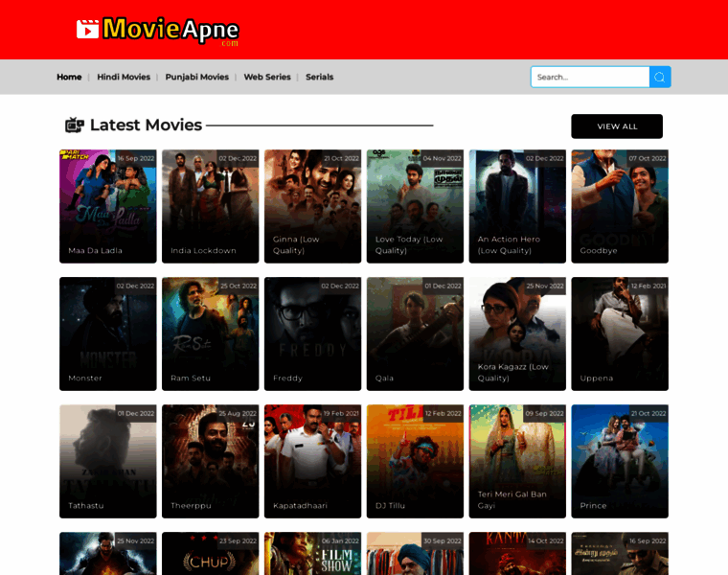Screen dimensions: 728x575
Task: Open bottom-row poster dated 25 Nov 2022
Action: [108, 554]
